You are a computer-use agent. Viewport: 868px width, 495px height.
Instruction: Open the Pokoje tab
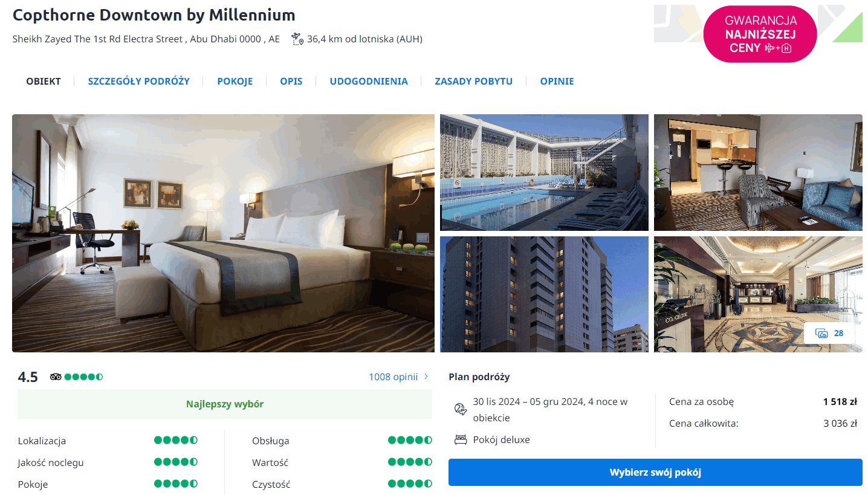point(235,81)
